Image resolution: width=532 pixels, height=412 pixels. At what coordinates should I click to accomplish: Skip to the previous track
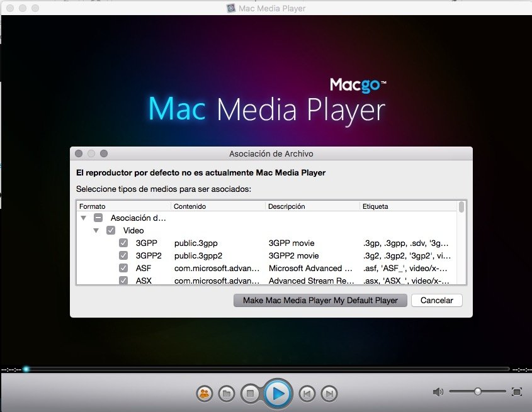(307, 394)
